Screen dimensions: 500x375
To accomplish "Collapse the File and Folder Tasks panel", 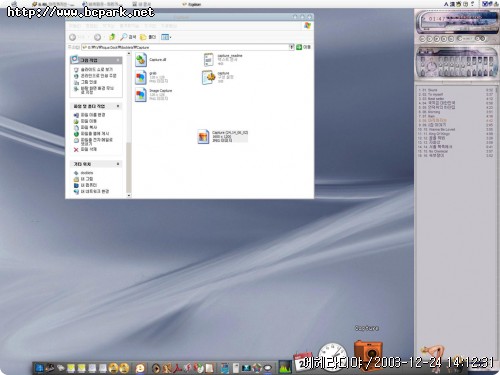I will pyautogui.click(x=118, y=106).
